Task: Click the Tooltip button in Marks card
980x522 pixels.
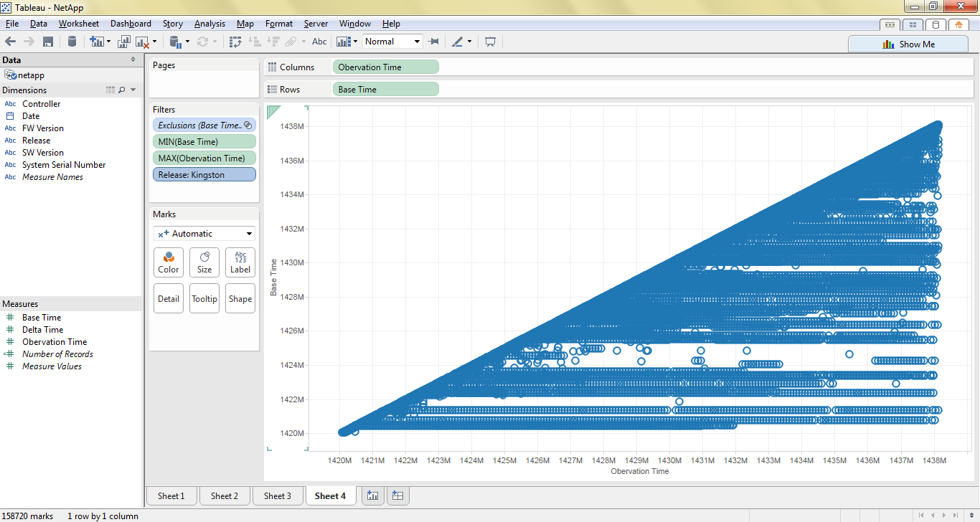Action: point(204,298)
